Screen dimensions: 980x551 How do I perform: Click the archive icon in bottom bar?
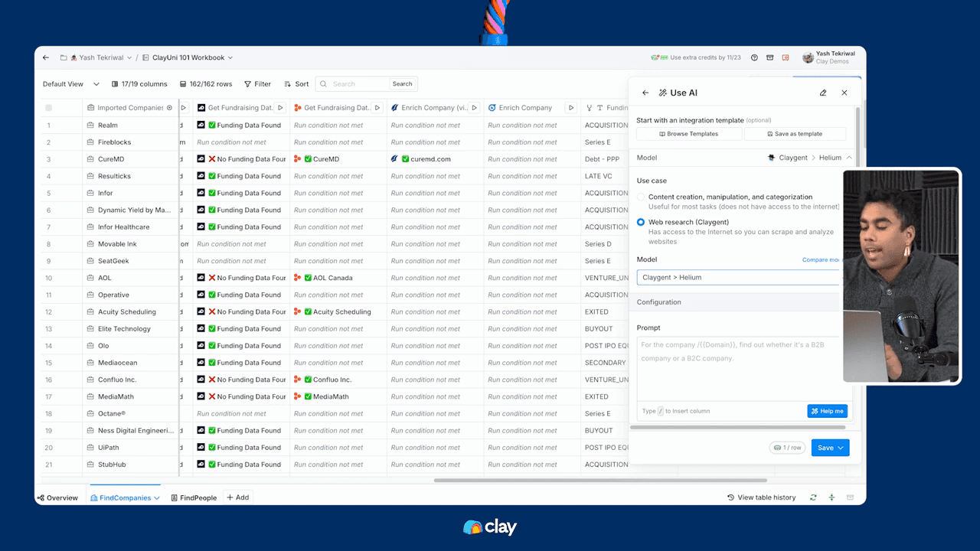point(850,497)
